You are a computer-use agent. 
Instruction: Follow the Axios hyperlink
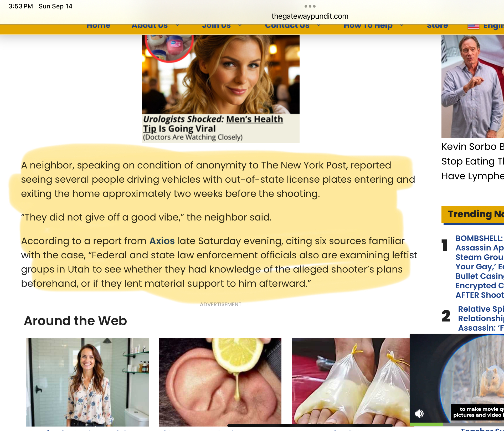click(x=162, y=241)
